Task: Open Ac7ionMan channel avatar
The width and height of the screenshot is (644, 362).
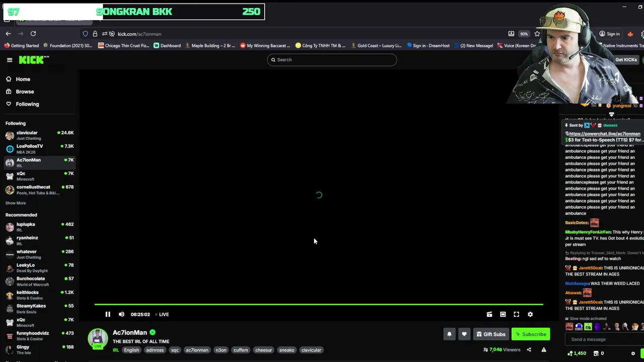Action: (x=98, y=339)
